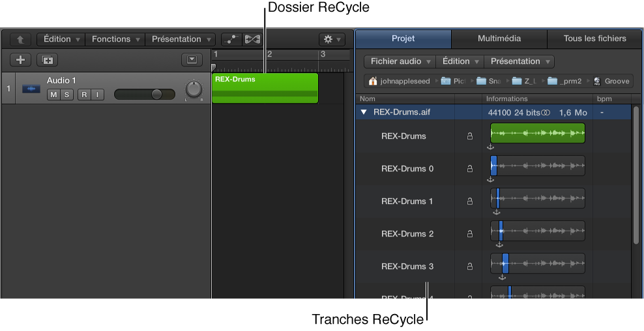Toggle input monitoring on Audio 1

[x=97, y=95]
